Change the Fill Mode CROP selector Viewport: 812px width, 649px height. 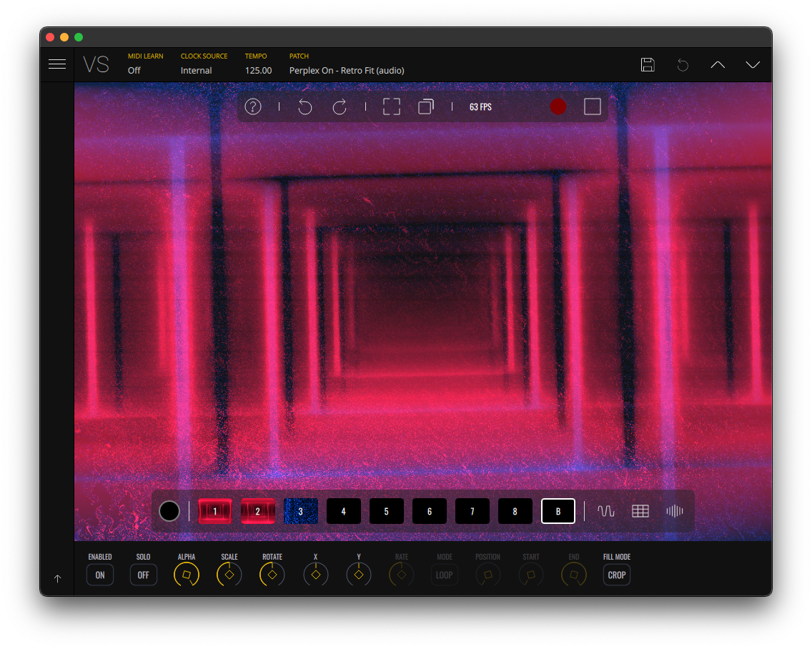pos(617,575)
